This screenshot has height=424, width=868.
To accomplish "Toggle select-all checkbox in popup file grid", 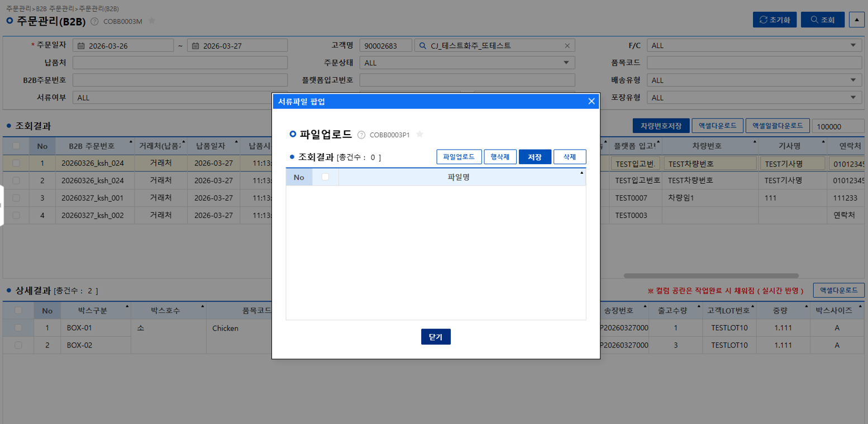I will [x=326, y=177].
